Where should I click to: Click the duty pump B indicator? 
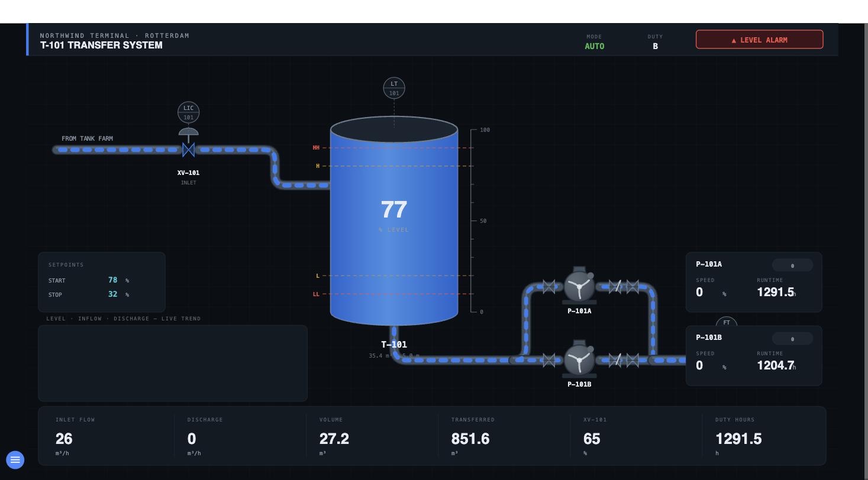655,46
